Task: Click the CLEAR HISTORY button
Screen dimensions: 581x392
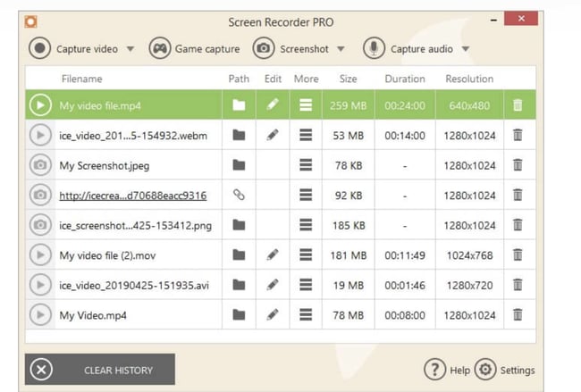Action: point(100,370)
